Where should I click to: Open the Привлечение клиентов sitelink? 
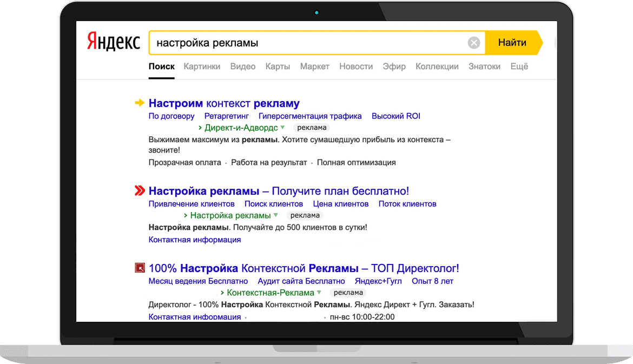(192, 204)
